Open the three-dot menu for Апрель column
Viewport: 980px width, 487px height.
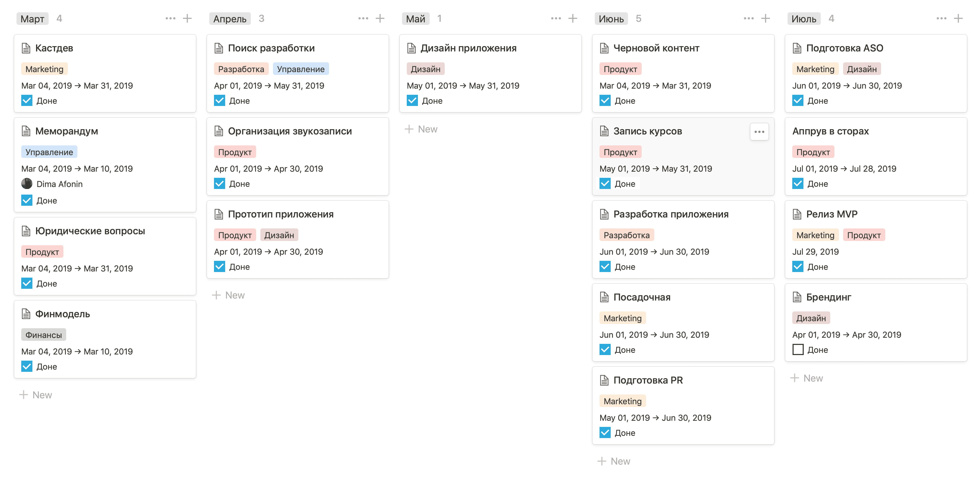tap(363, 18)
